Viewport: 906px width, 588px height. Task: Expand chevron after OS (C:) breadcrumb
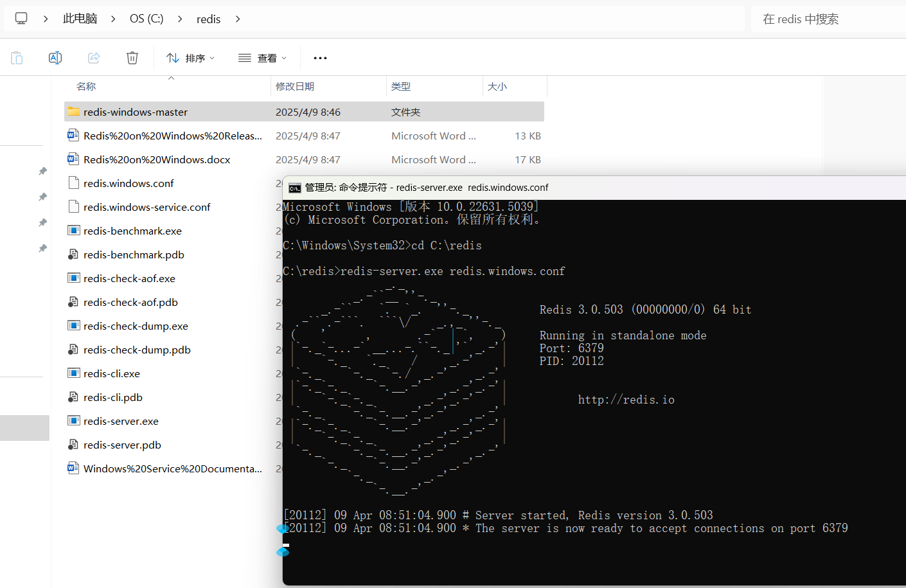[180, 19]
